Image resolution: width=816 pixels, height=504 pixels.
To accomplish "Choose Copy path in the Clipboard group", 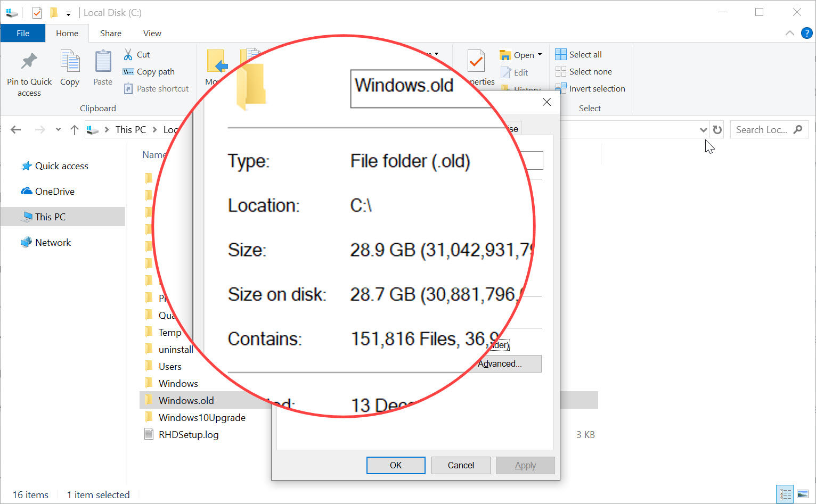I will pos(149,71).
